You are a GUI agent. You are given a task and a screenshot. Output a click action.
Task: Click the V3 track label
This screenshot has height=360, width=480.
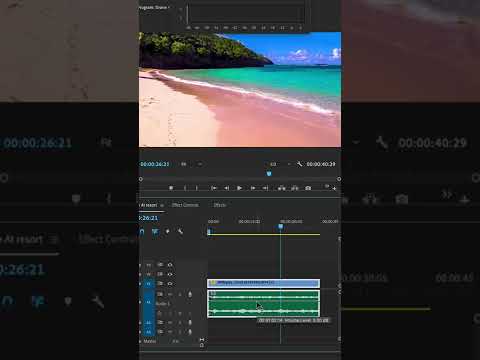click(x=149, y=265)
